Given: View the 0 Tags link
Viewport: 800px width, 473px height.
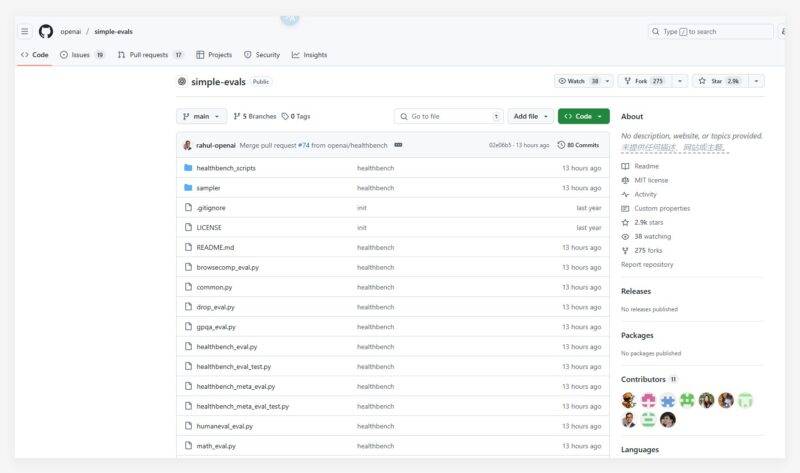Looking at the screenshot, I should pos(296,116).
